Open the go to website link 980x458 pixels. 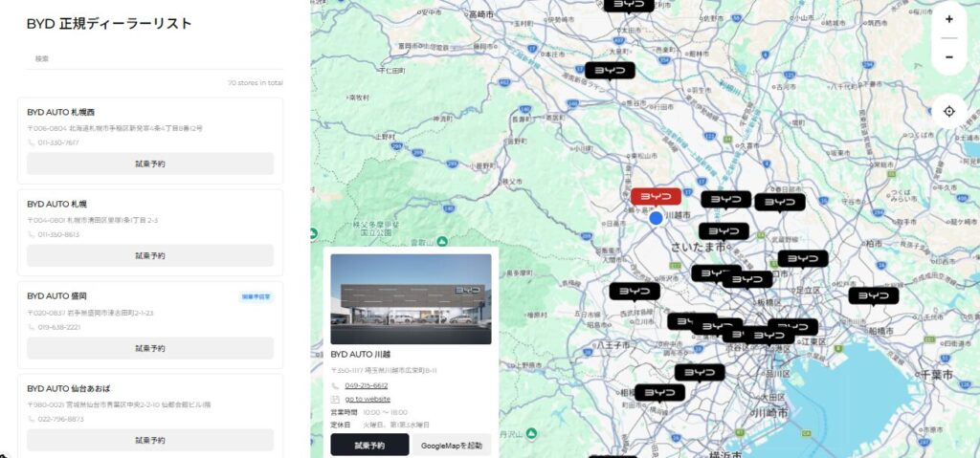tap(367, 399)
